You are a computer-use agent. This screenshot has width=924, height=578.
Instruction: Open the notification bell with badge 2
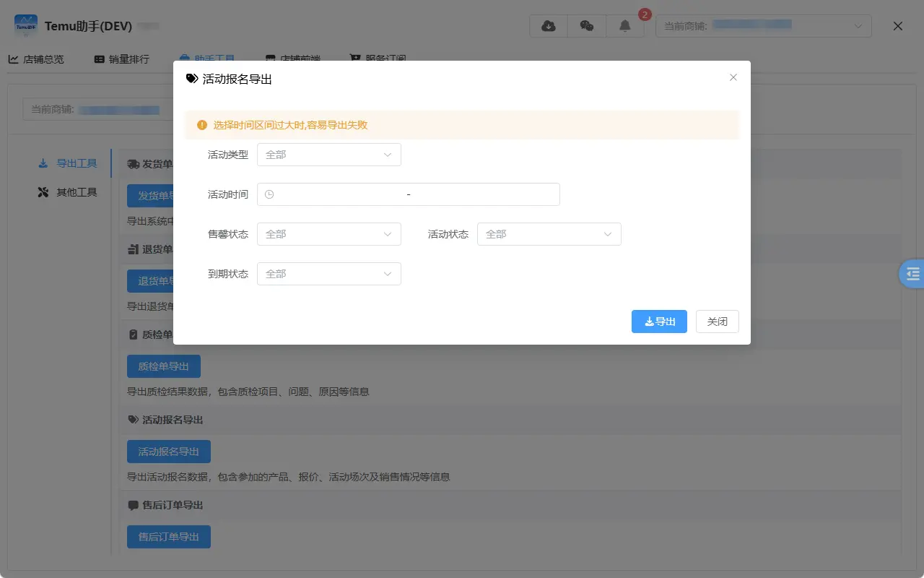tap(625, 25)
